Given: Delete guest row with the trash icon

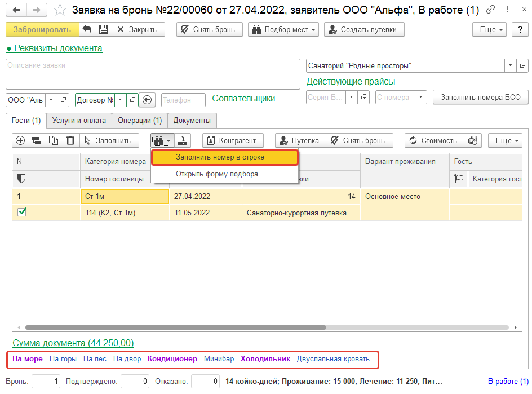Looking at the screenshot, I should click(70, 140).
